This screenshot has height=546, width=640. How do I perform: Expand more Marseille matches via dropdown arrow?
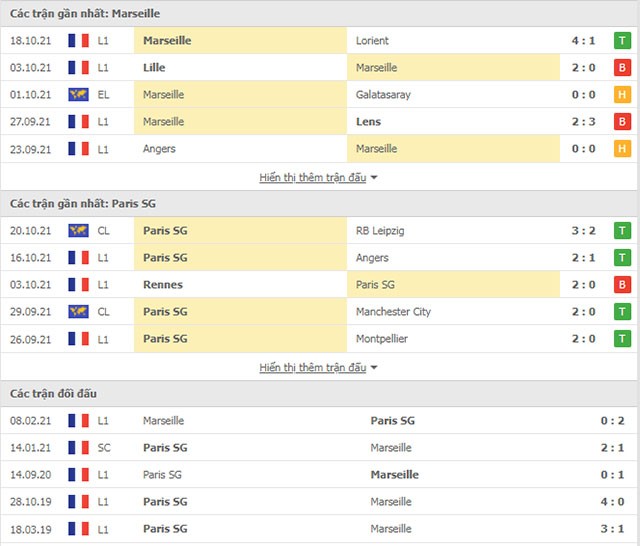(374, 178)
